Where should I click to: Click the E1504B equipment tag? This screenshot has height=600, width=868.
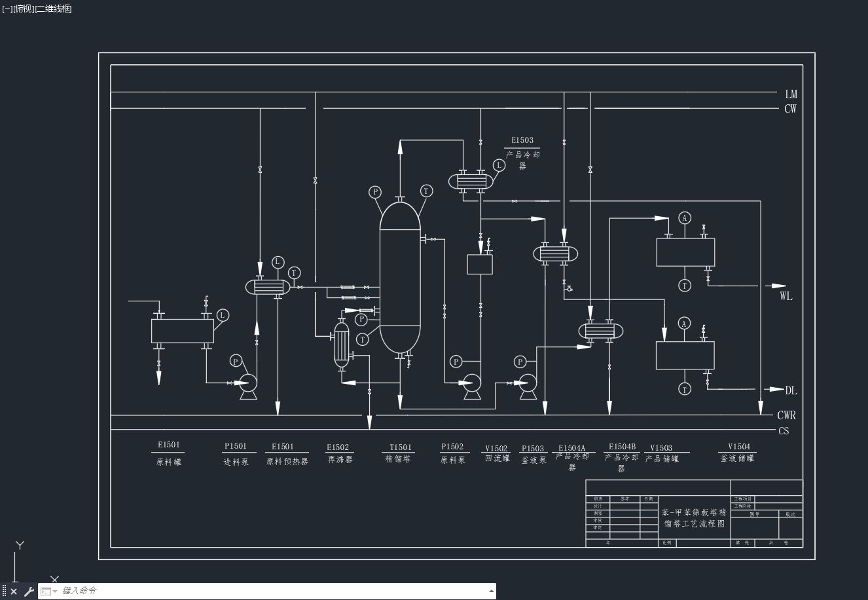click(x=622, y=447)
